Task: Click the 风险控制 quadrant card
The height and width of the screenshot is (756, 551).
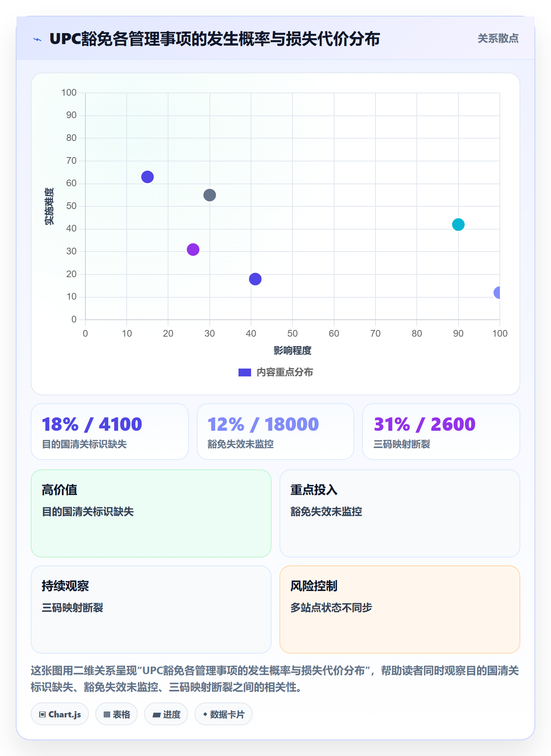Action: [400, 610]
